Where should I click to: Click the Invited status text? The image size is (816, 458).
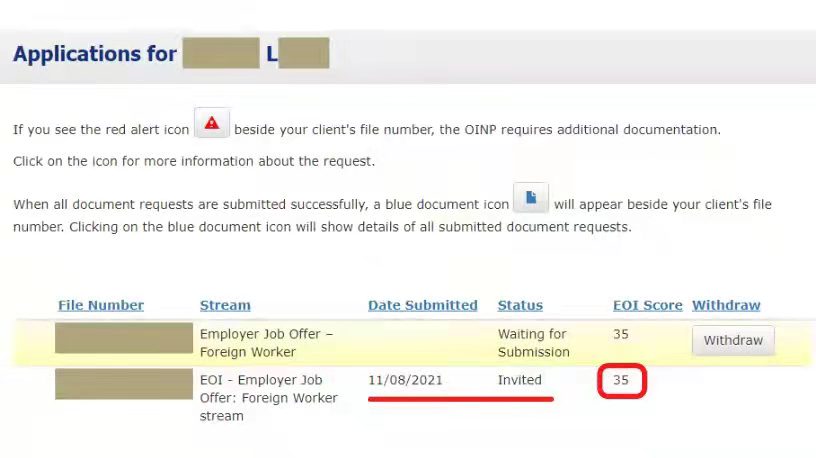(519, 380)
